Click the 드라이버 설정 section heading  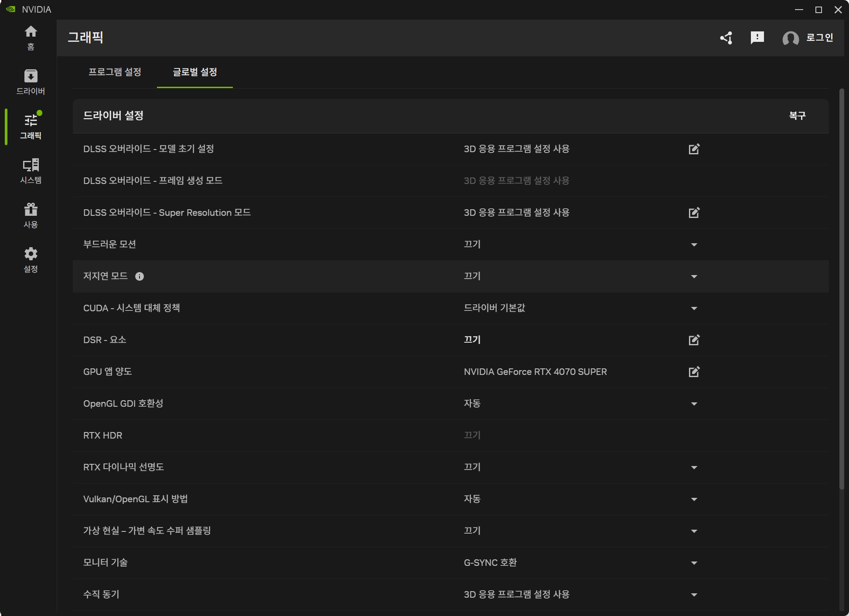(113, 116)
